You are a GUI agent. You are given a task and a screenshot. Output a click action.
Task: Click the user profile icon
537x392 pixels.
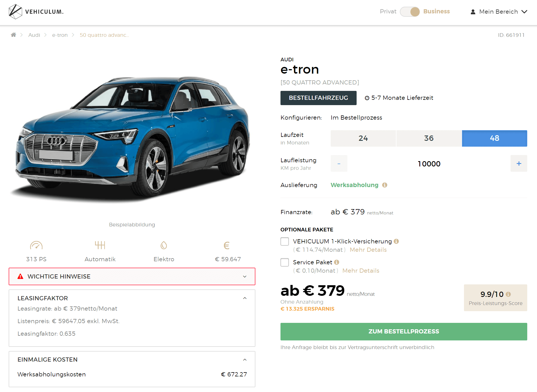point(473,12)
